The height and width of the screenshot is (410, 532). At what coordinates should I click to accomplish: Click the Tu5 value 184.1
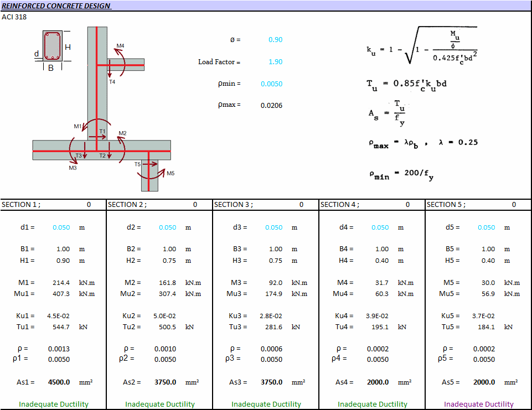pos(486,327)
